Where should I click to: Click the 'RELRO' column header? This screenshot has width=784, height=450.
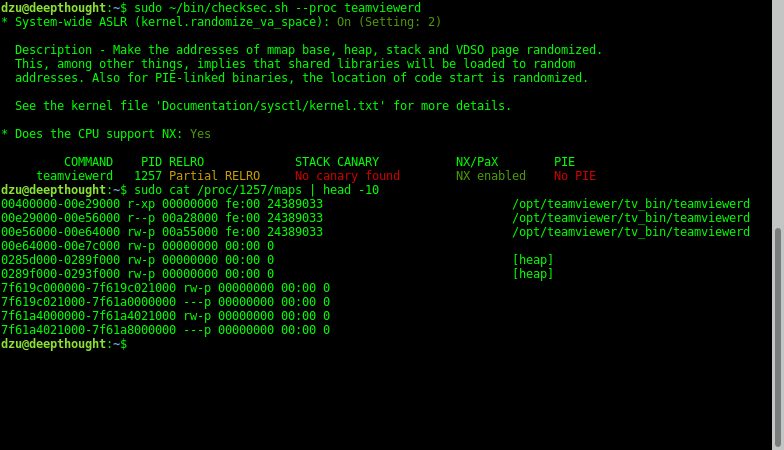coord(186,162)
